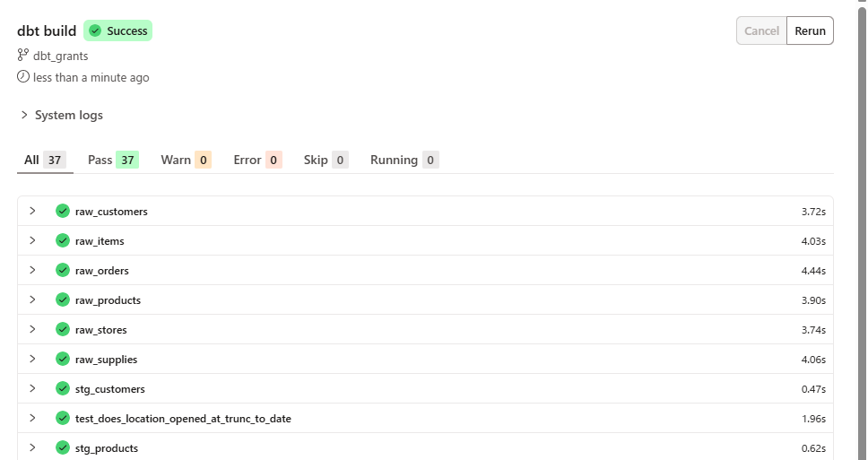Expand the System logs section

point(24,116)
